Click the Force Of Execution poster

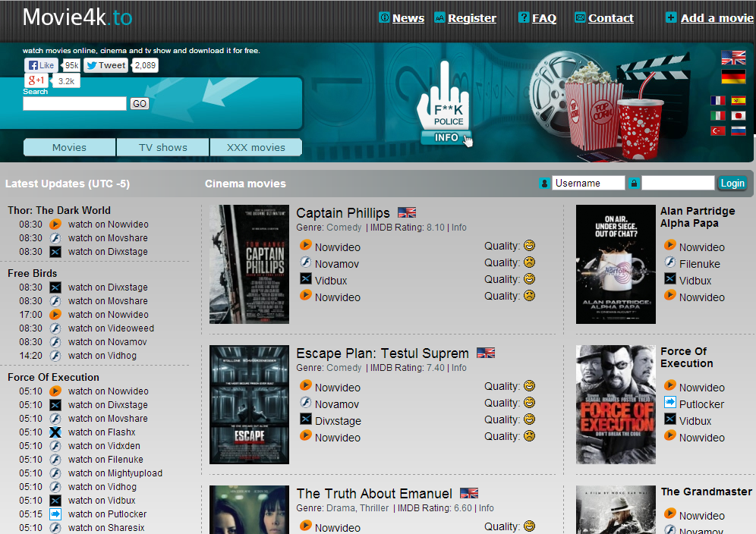click(616, 404)
